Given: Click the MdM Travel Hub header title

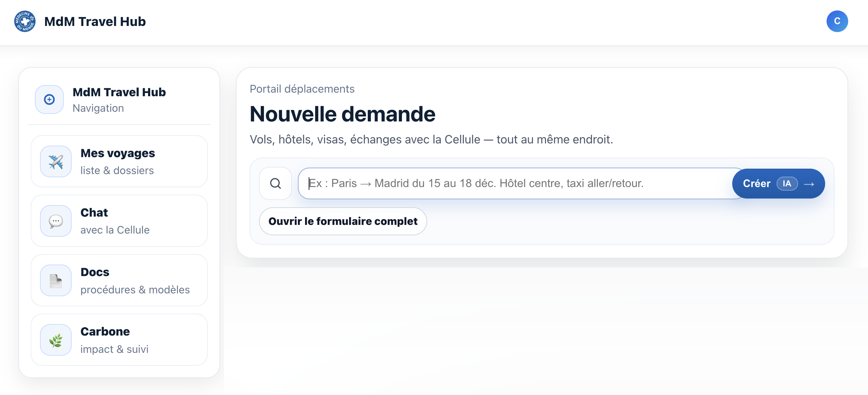Looking at the screenshot, I should [x=95, y=21].
